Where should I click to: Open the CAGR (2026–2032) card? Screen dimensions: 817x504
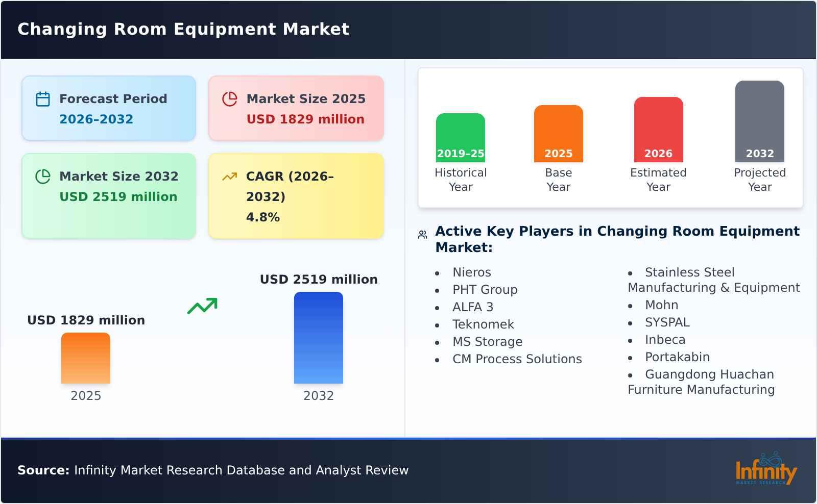[295, 195]
